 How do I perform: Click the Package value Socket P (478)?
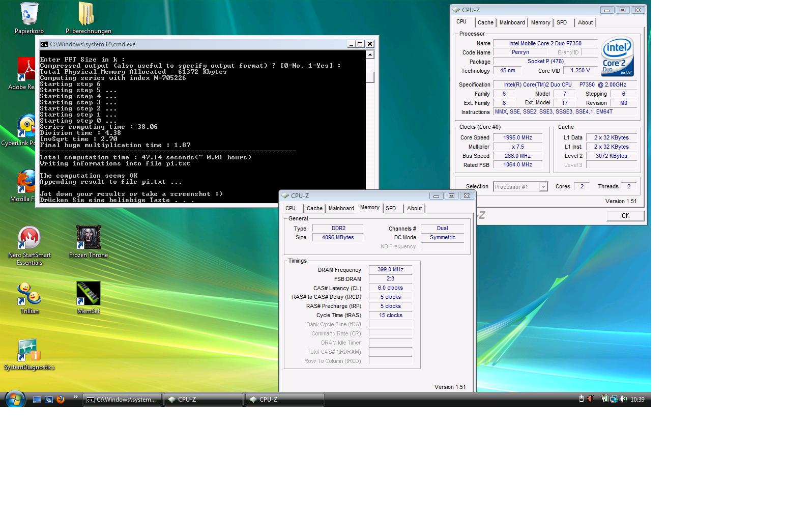click(545, 62)
